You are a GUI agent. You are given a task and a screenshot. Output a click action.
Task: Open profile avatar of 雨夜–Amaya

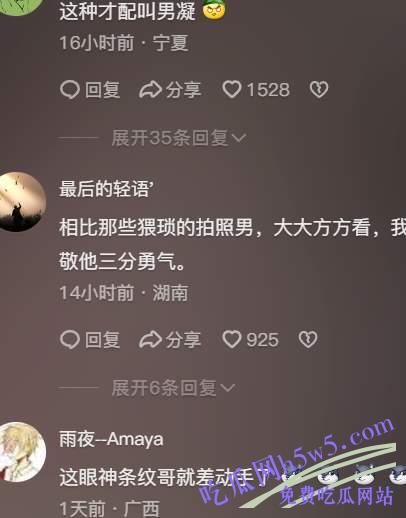click(x=21, y=452)
